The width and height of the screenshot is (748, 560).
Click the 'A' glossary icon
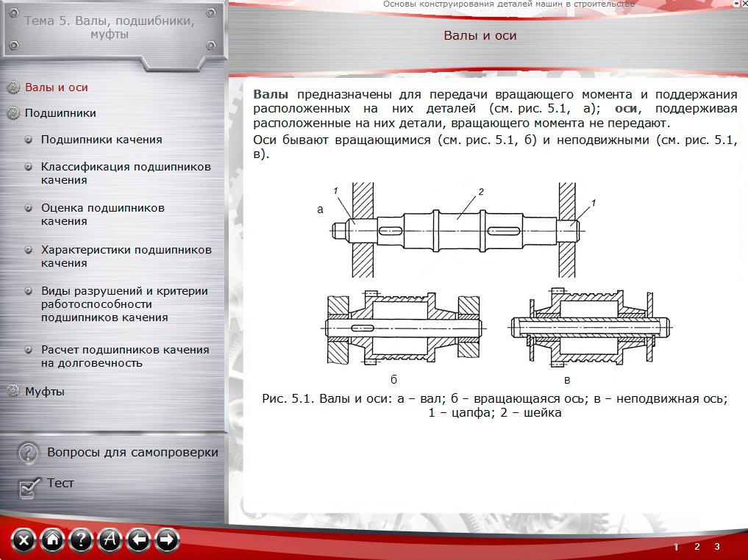[110, 541]
